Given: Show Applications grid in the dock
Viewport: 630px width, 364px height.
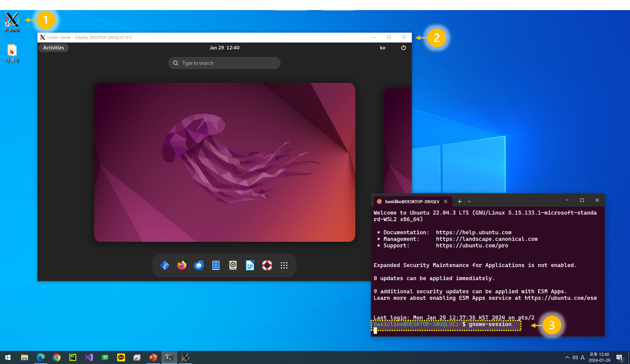Looking at the screenshot, I should [284, 265].
